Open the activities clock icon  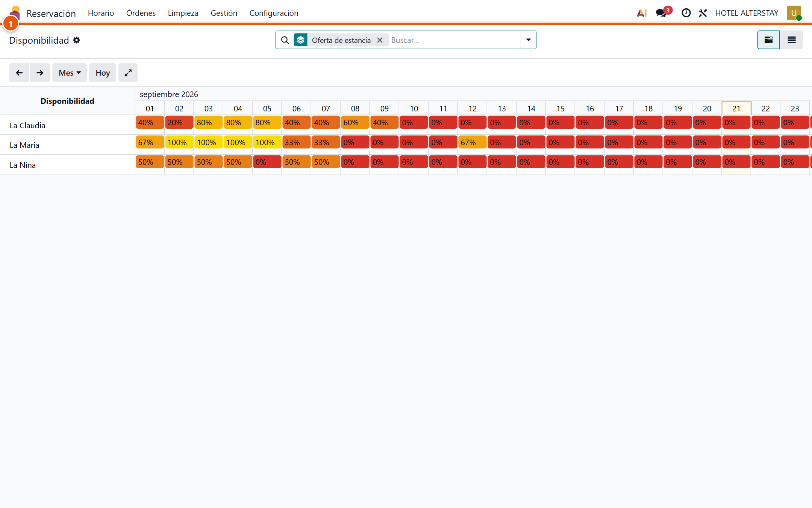pyautogui.click(x=686, y=13)
